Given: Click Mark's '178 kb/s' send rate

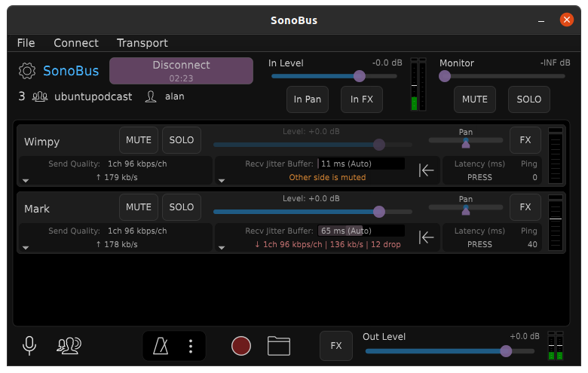Looking at the screenshot, I should pos(117,244).
